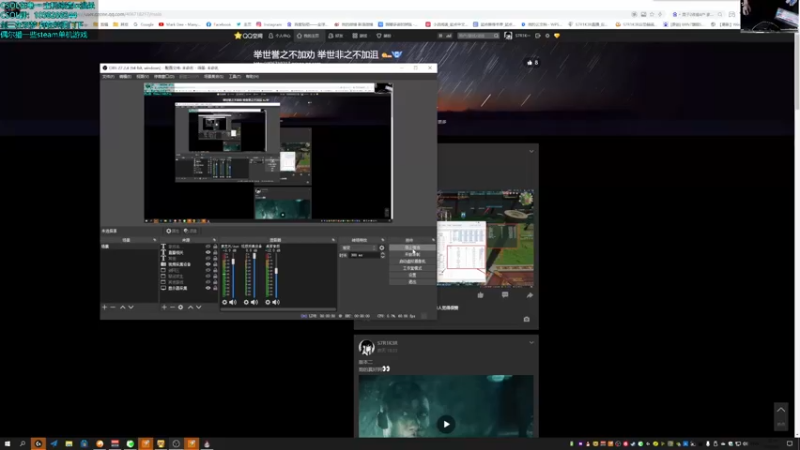The height and width of the screenshot is (450, 800).
Task: Toggle visibility eye for the 显示器采集 source
Action: tap(208, 288)
